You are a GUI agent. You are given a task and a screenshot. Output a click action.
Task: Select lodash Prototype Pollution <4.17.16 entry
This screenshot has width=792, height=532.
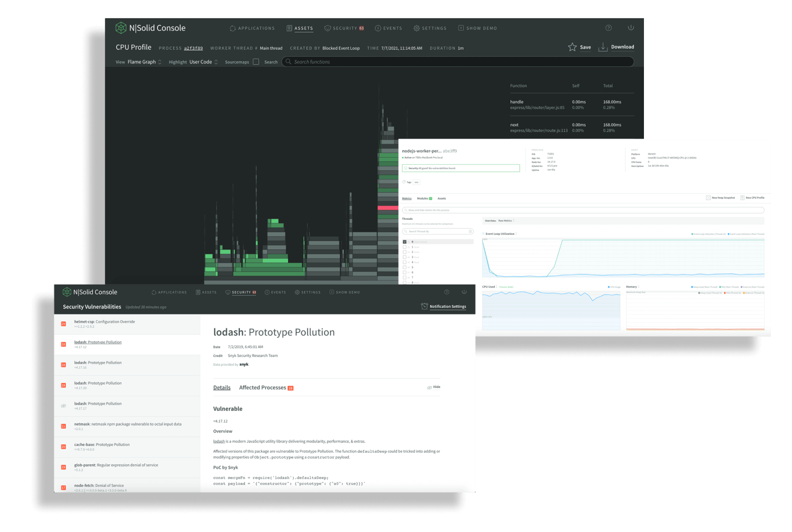coord(127,365)
